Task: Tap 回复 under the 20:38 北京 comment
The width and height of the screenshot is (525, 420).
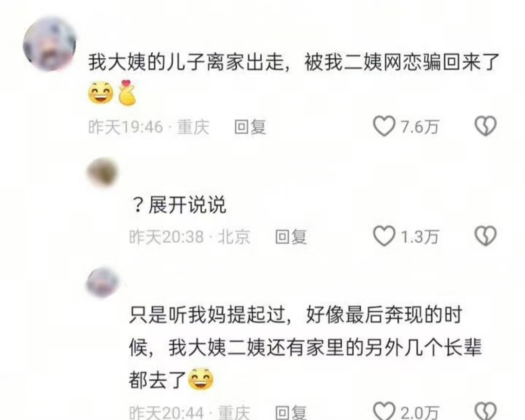Action: point(291,237)
